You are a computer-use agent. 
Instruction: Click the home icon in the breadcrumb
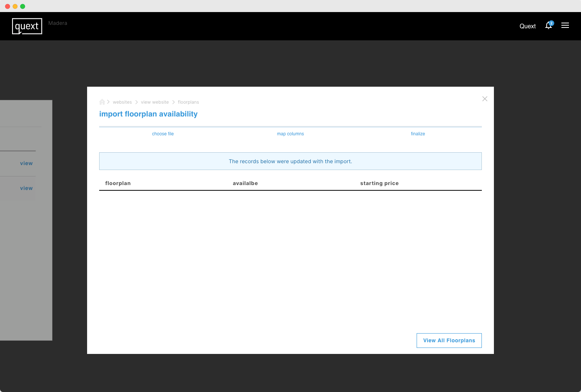click(102, 102)
